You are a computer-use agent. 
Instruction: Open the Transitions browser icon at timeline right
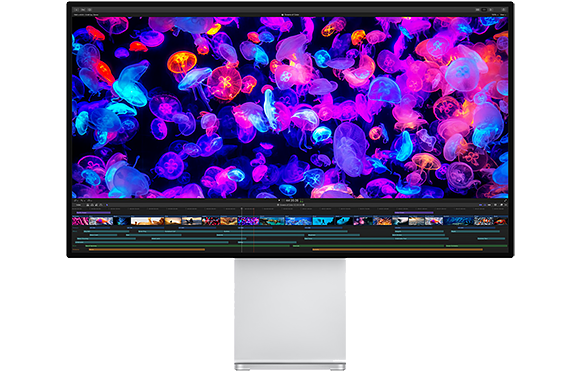(506, 205)
